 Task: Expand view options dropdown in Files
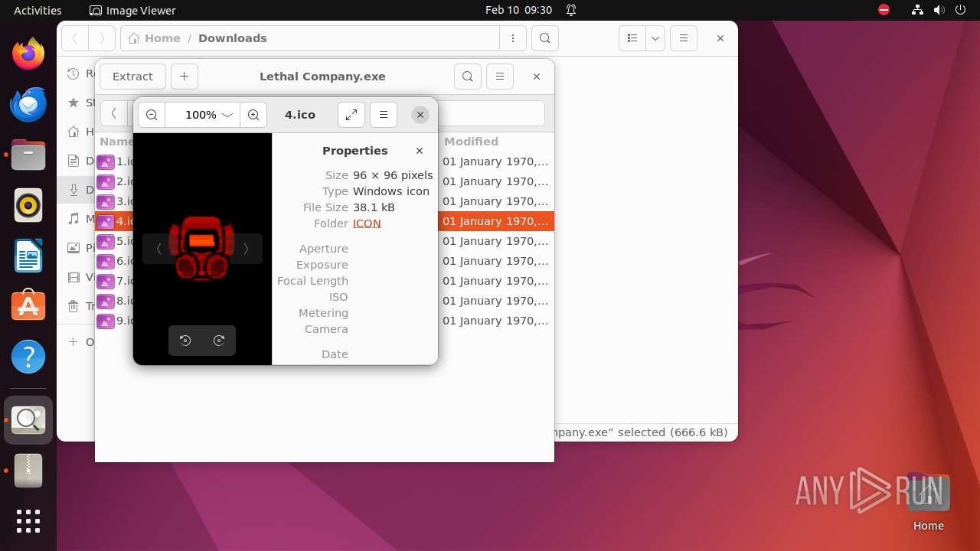coord(655,38)
